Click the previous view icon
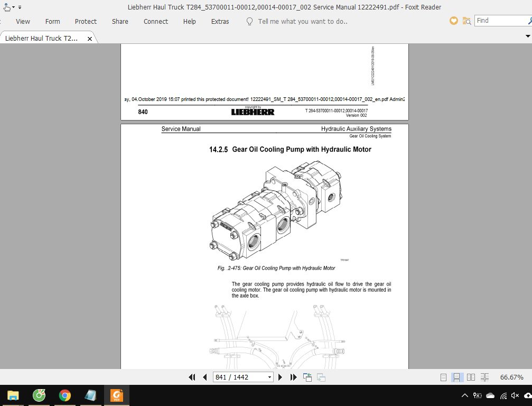The width and height of the screenshot is (532, 406). pyautogui.click(x=307, y=377)
